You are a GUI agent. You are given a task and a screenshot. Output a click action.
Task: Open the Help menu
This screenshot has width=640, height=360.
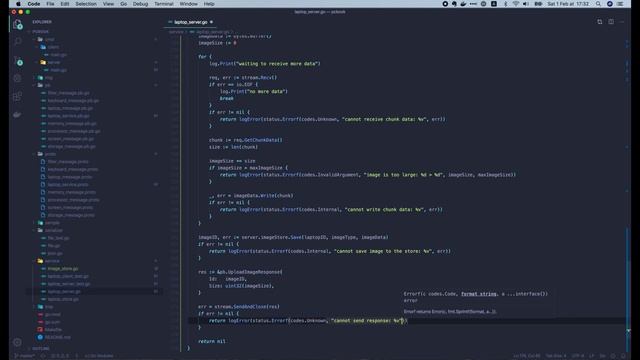coord(209,4)
